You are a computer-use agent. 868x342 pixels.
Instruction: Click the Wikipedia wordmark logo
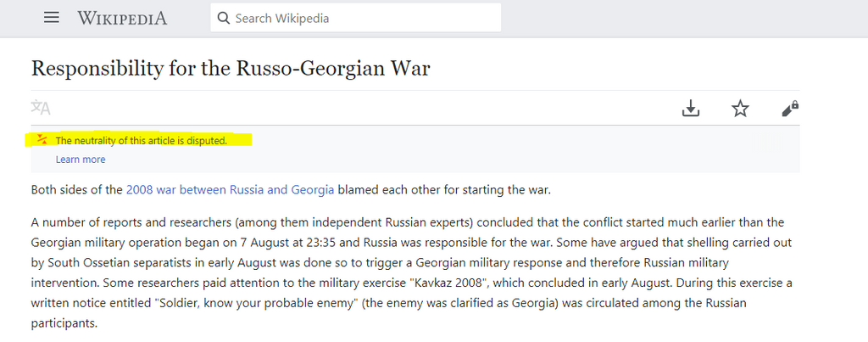[122, 19]
